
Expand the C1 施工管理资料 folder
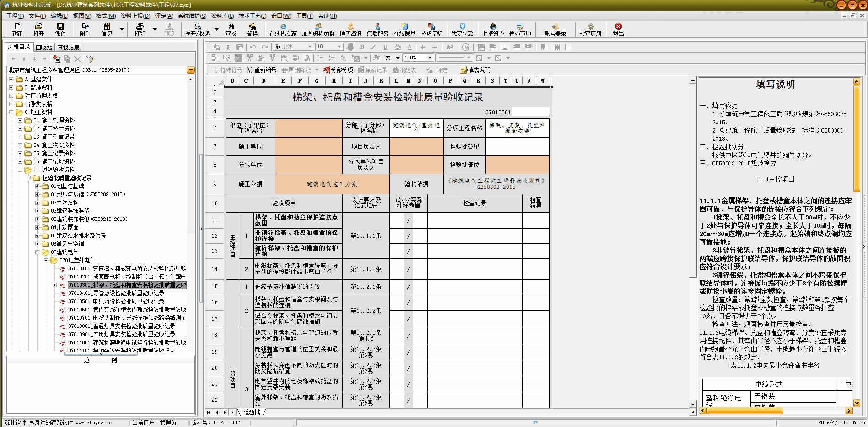tap(20, 120)
